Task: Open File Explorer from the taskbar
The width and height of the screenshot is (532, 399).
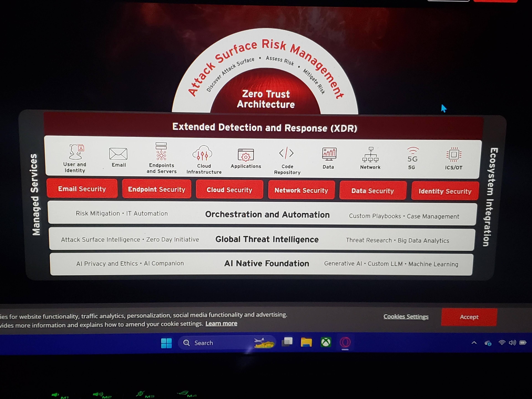Action: [x=306, y=342]
